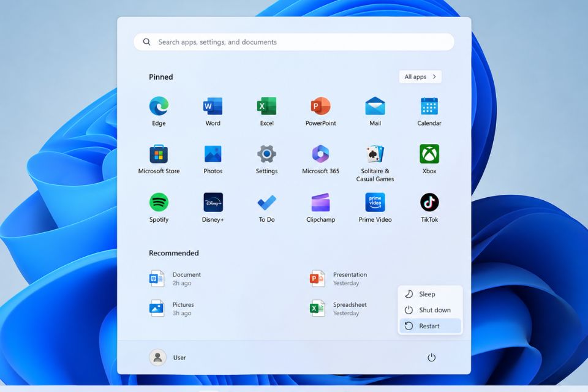Image resolution: width=588 pixels, height=392 pixels.
Task: Open All apps list
Action: 420,77
